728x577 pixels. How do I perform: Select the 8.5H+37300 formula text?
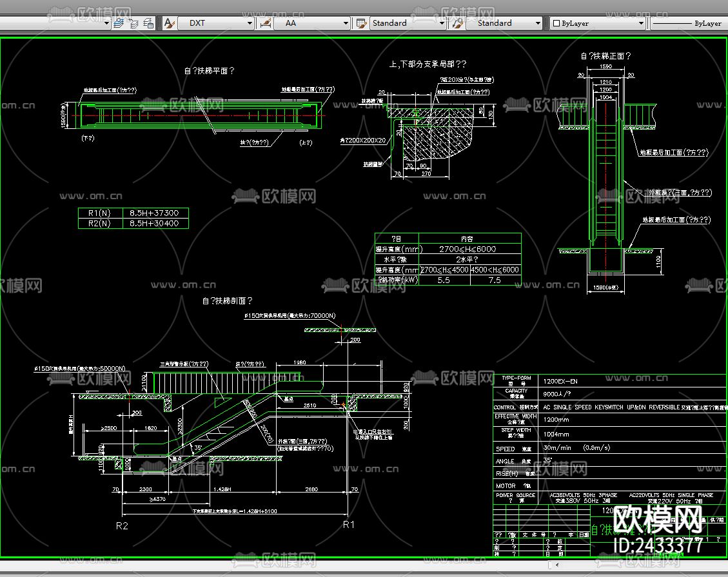click(x=154, y=213)
